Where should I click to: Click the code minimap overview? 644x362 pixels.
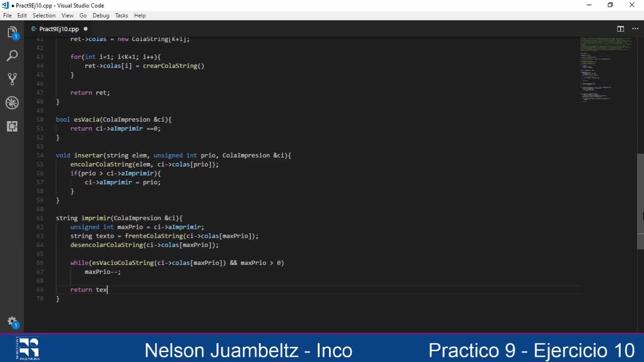[606, 70]
